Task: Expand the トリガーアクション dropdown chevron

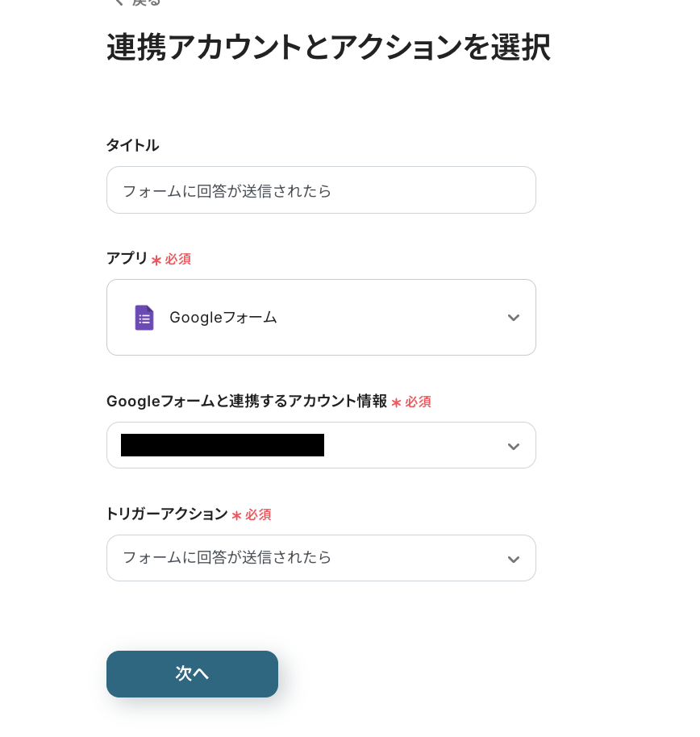Action: (513, 559)
